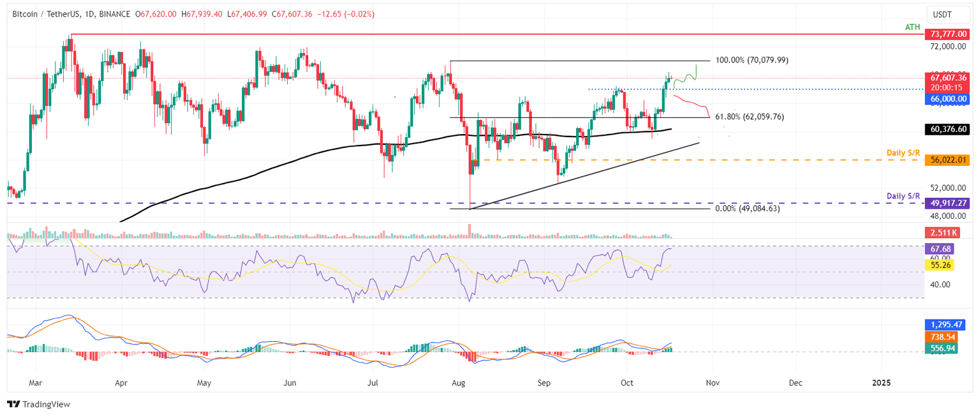The height and width of the screenshot is (416, 980).
Task: Click the TradingView logo
Action: pyautogui.click(x=40, y=404)
